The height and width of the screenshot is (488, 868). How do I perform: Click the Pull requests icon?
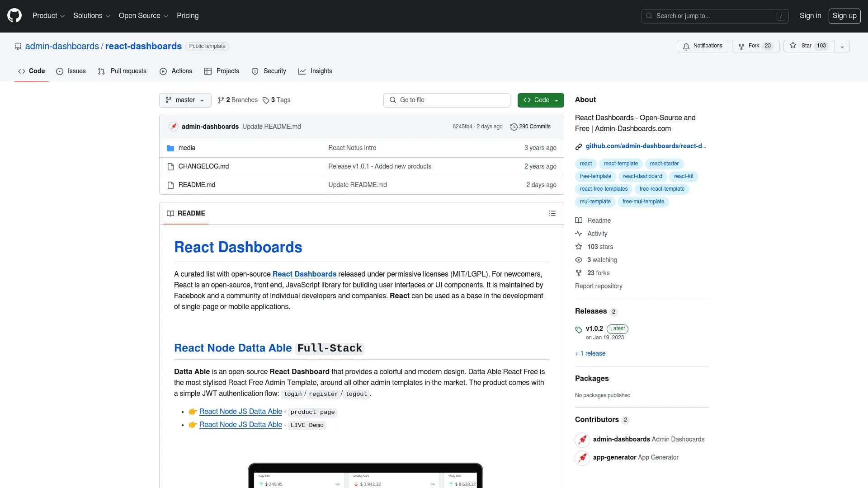coord(101,71)
